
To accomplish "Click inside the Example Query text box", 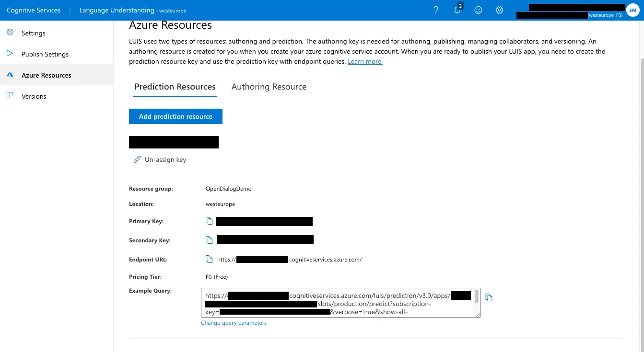I will pyautogui.click(x=337, y=302).
